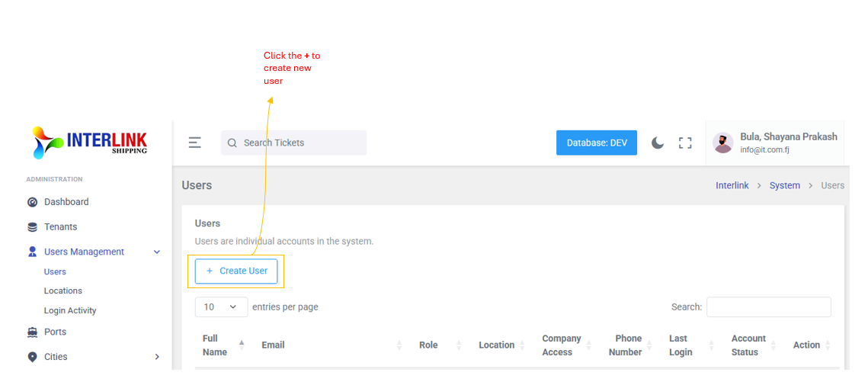The height and width of the screenshot is (382, 868).
Task: Click the Database: DEV button
Action: [597, 143]
